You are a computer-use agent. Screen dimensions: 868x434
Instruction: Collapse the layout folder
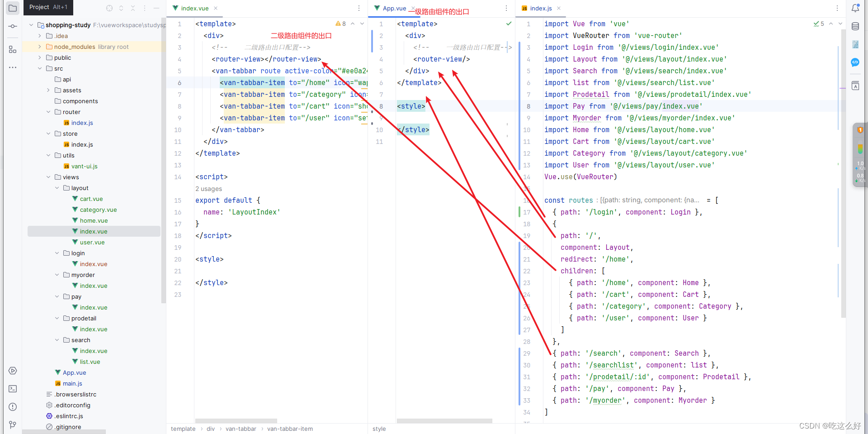57,188
